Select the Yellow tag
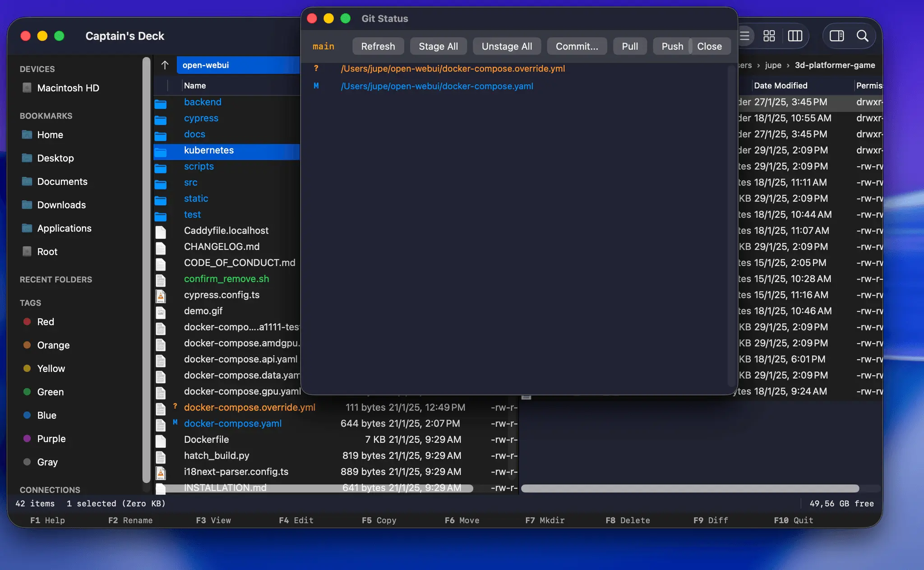The image size is (924, 570). click(51, 369)
